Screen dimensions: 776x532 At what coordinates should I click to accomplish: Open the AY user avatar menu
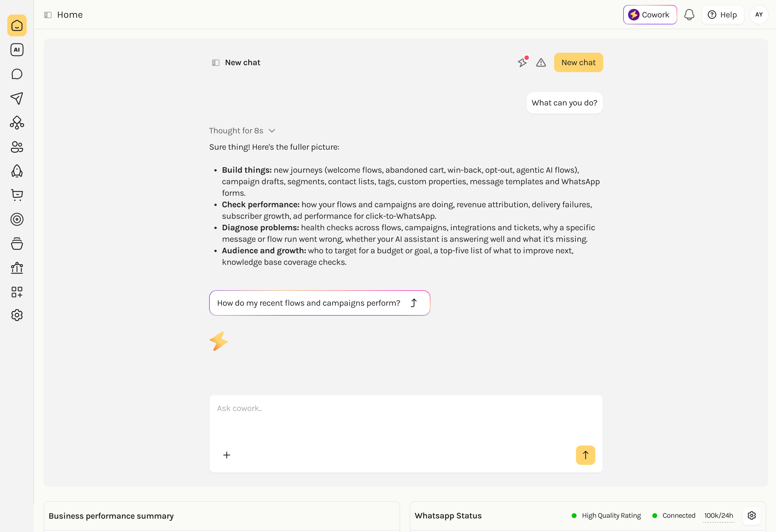[x=759, y=15]
